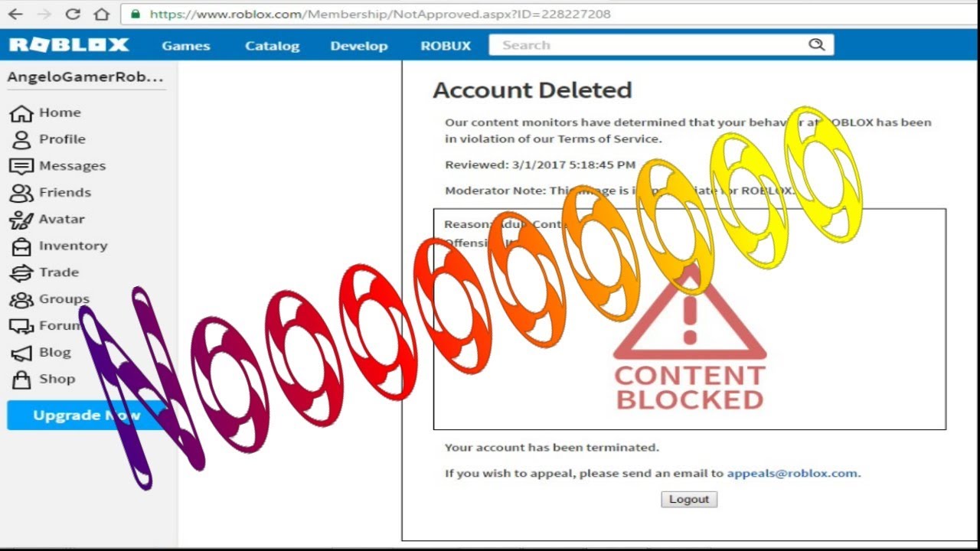Open the Messages link label
980x551 pixels.
tap(72, 166)
